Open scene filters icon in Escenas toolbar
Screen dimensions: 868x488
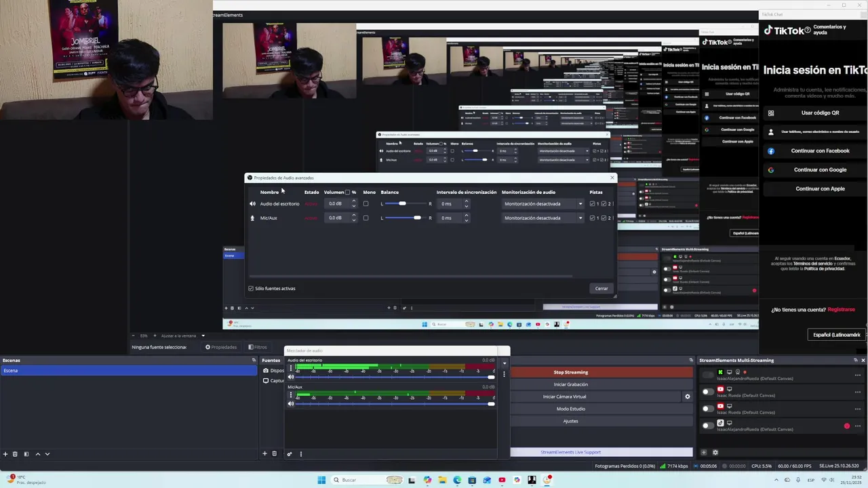[x=26, y=454]
